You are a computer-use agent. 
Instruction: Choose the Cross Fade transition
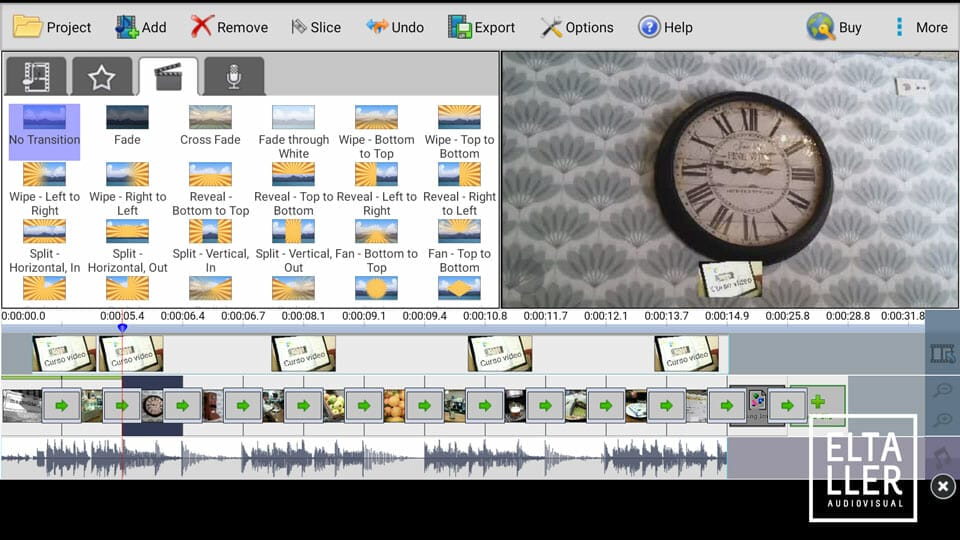pos(210,126)
